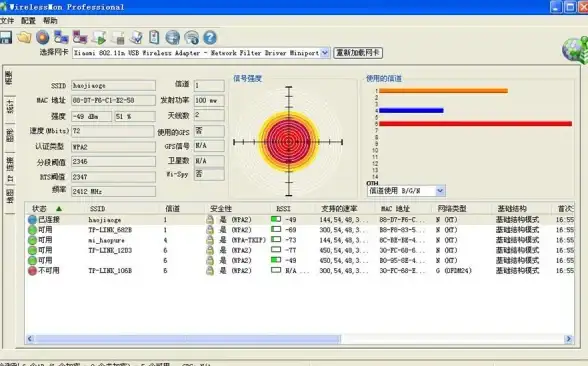Viewport: 588px width, 366px height.
Task: Click the save floppy disk toolbar icon
Action: point(5,38)
